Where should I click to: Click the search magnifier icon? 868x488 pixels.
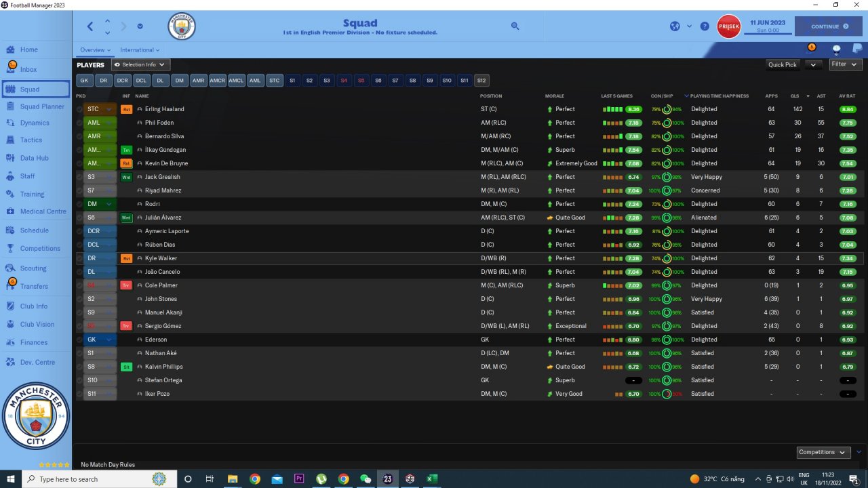(x=515, y=26)
